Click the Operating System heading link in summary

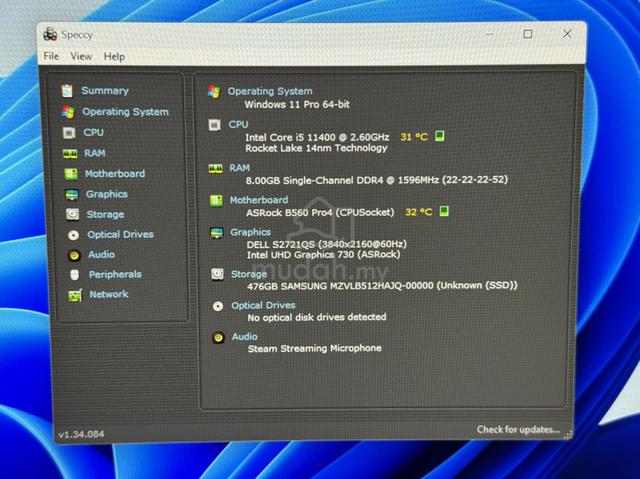[x=270, y=91]
